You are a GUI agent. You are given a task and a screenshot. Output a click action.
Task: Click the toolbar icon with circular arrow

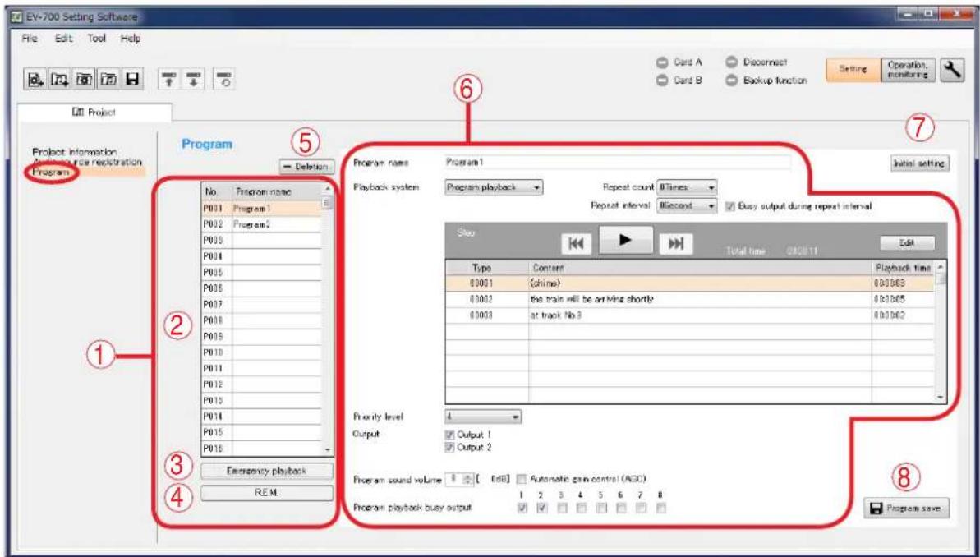tap(223, 80)
